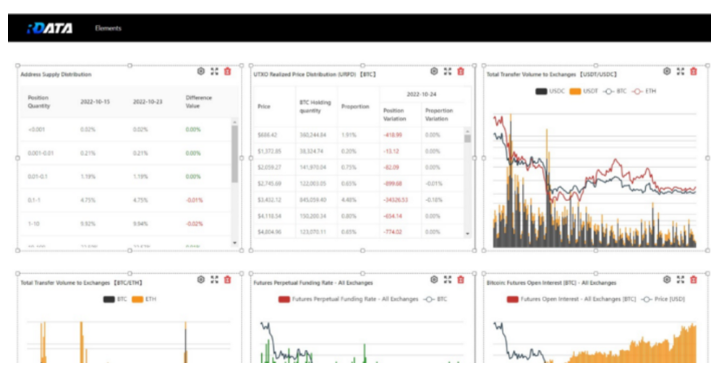Viewport: 726px width, 381px height.
Task: Select the 1-10 row label
Action: point(33,224)
